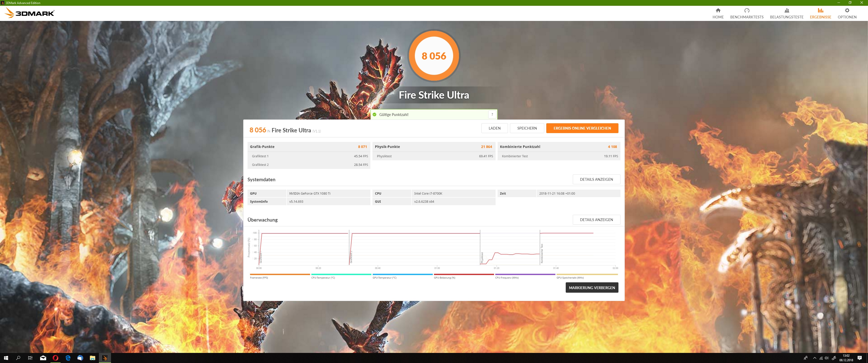
Task: Open the BELASTUNGSTESTE stress tests section
Action: click(786, 13)
